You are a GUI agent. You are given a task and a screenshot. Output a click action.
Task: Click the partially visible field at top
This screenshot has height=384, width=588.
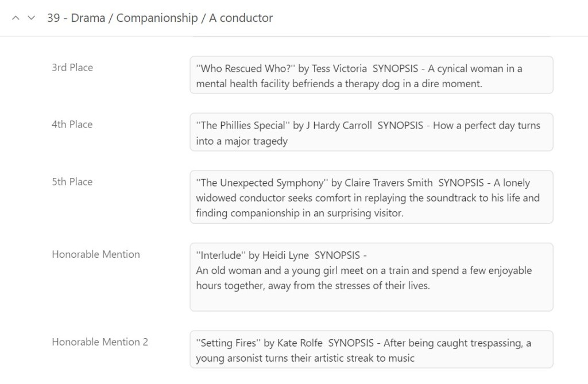coord(371,36)
